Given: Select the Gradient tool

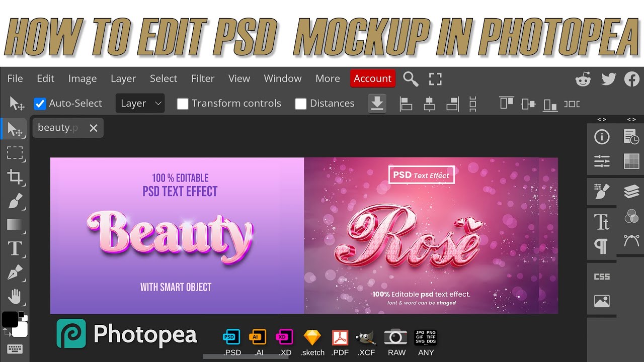Looking at the screenshot, I should pos(15,224).
